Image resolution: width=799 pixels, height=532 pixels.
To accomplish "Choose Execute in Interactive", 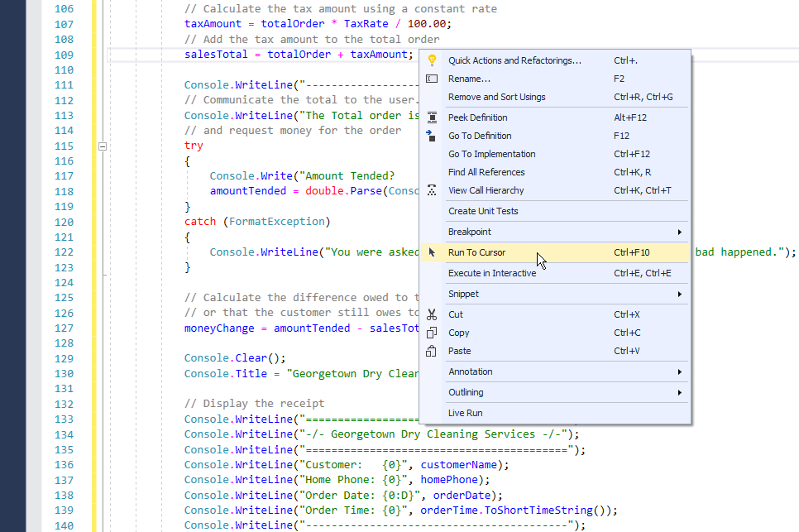I will click(555, 273).
